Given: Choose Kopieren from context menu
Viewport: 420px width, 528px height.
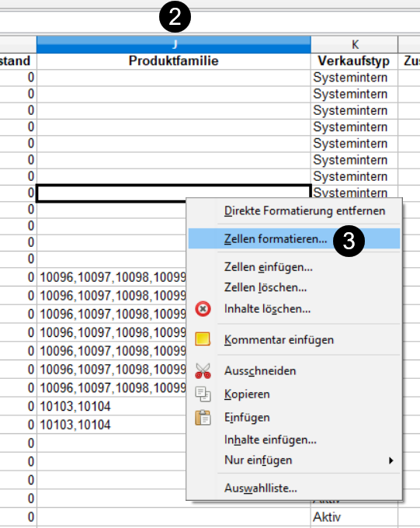Looking at the screenshot, I should (247, 394).
